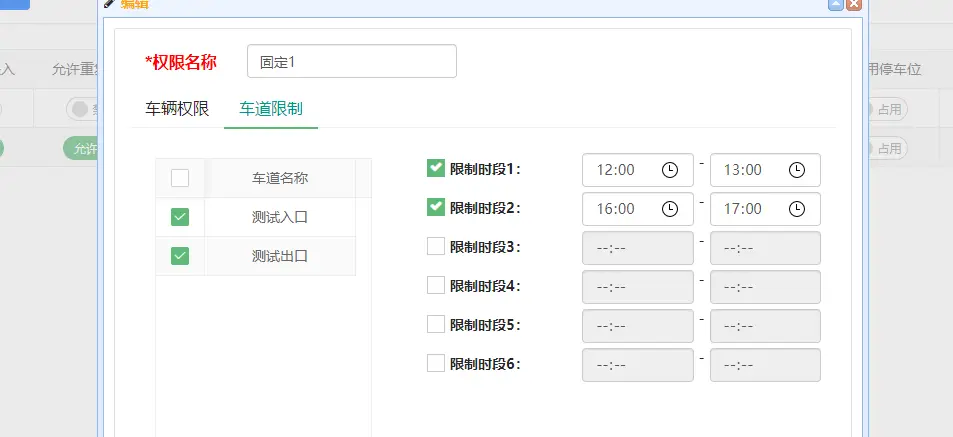Click clock icon in 13:00 time field
The height and width of the screenshot is (437, 953).
[x=797, y=170]
